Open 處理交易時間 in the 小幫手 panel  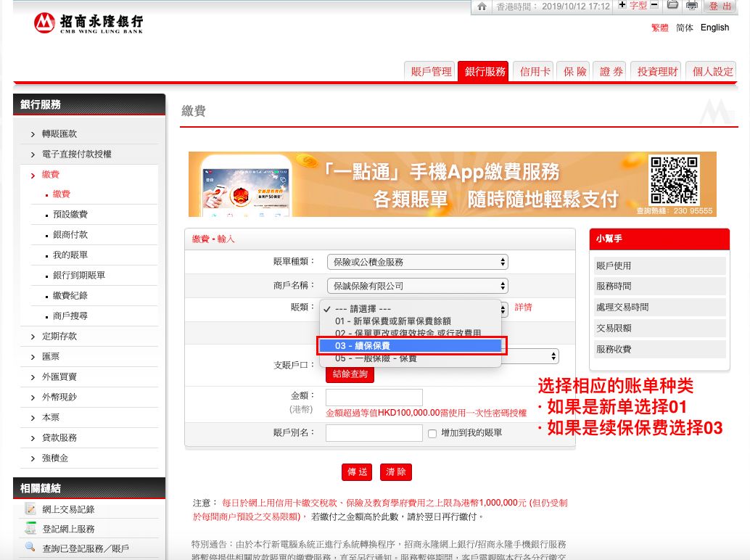[x=659, y=308]
